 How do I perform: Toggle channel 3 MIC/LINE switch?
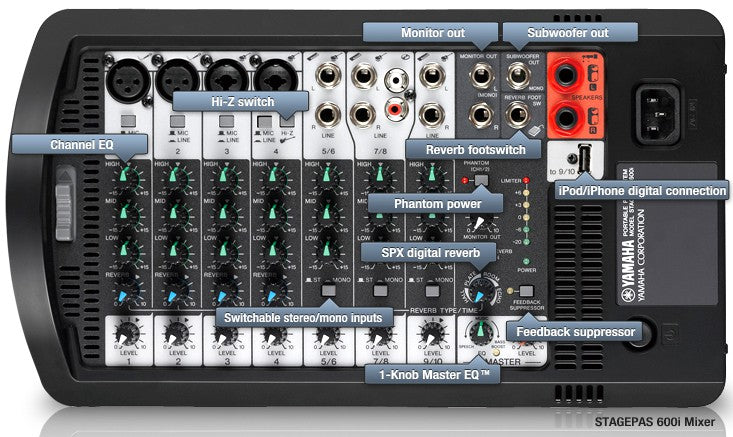tap(226, 121)
